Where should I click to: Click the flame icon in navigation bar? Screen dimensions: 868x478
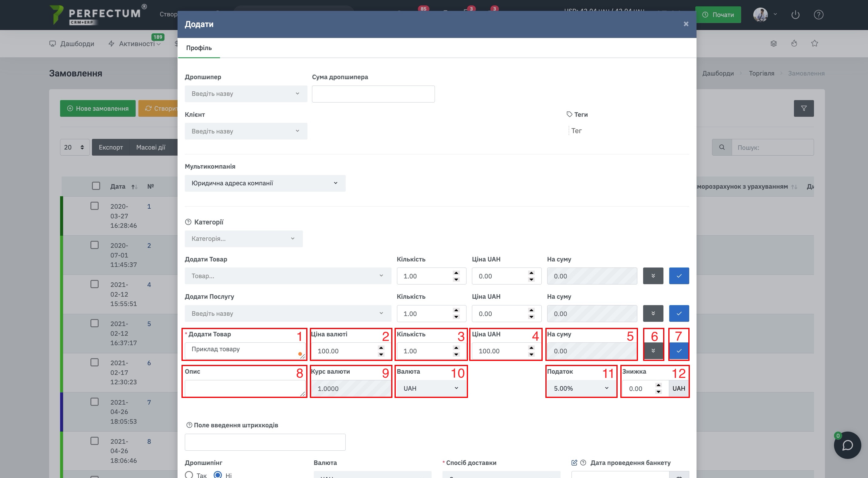coord(794,43)
